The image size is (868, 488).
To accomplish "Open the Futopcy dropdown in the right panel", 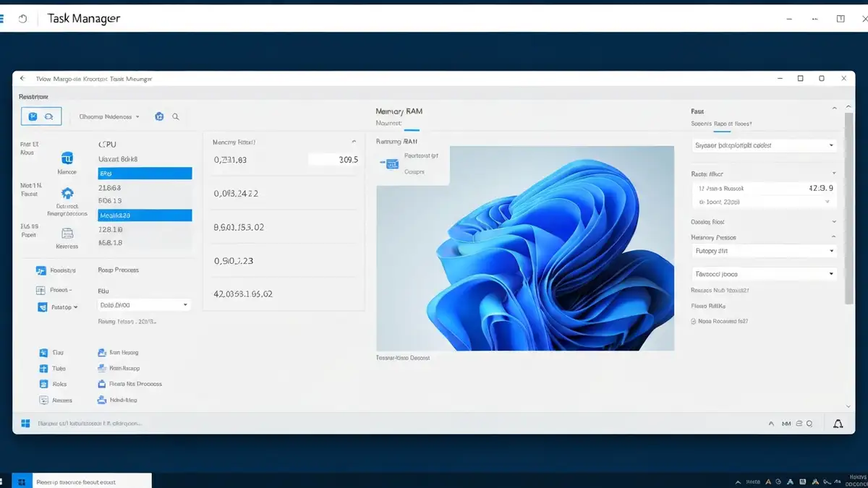I will point(765,251).
